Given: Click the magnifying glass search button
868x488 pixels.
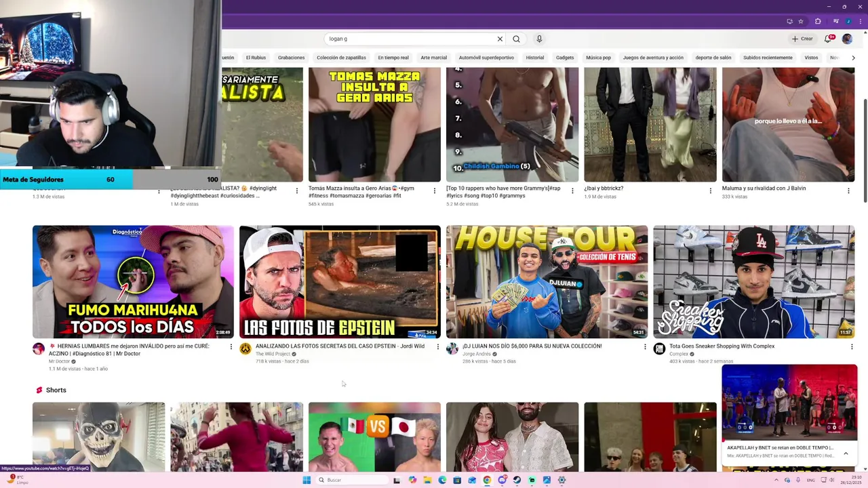Looking at the screenshot, I should point(516,39).
